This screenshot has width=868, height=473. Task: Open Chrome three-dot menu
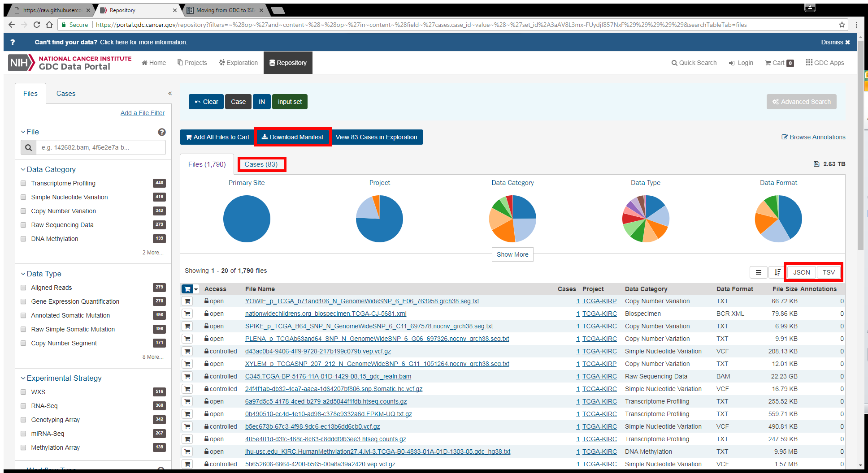[856, 25]
